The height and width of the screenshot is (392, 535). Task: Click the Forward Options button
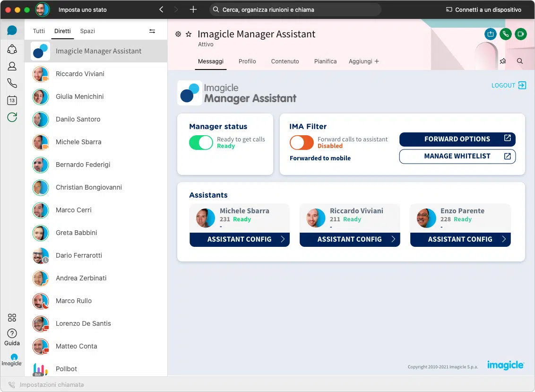tap(457, 139)
